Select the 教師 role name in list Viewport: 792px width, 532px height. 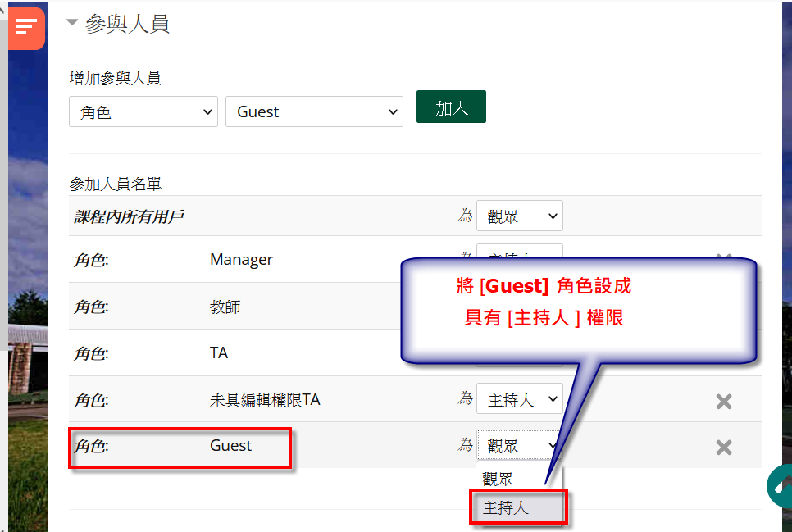click(x=225, y=307)
